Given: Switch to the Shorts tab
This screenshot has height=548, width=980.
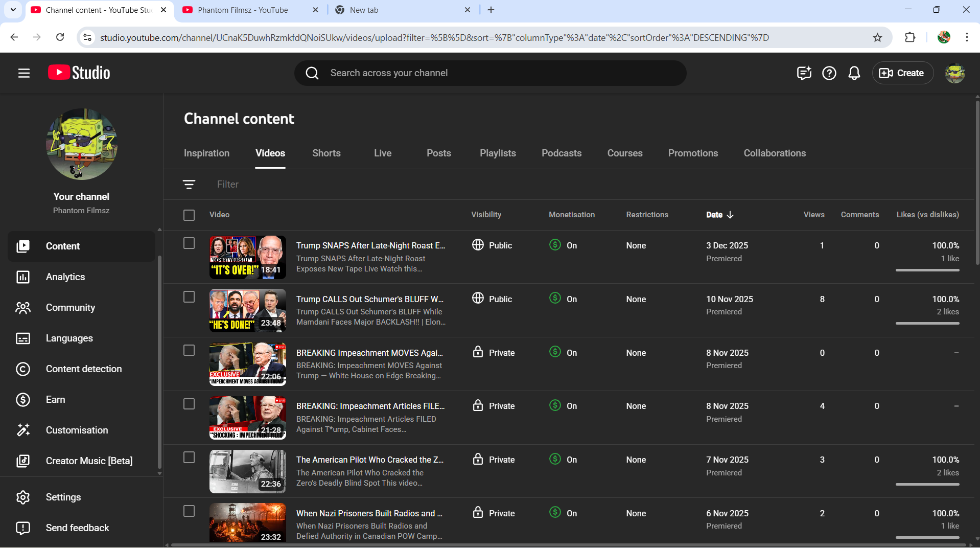Looking at the screenshot, I should pos(326,153).
